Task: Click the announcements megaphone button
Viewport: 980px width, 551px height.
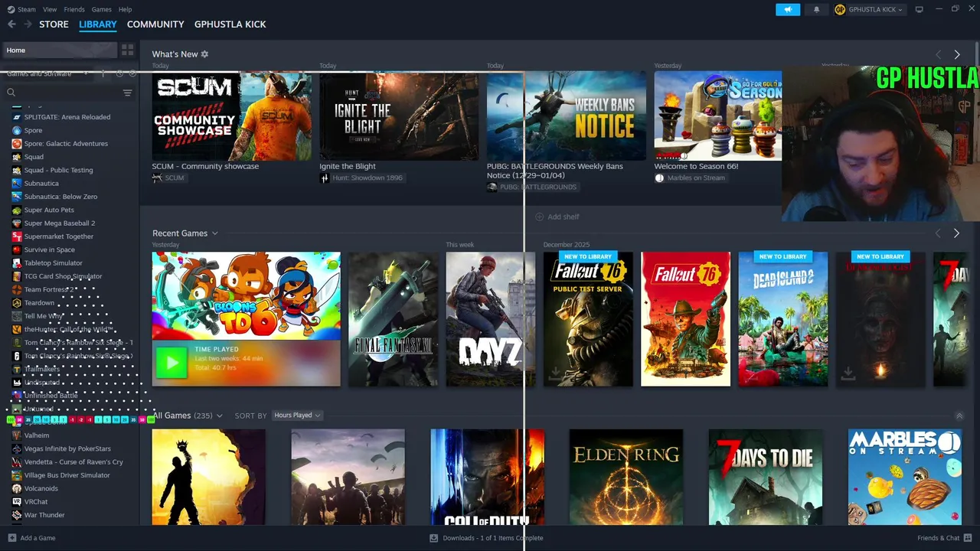Action: click(x=787, y=9)
